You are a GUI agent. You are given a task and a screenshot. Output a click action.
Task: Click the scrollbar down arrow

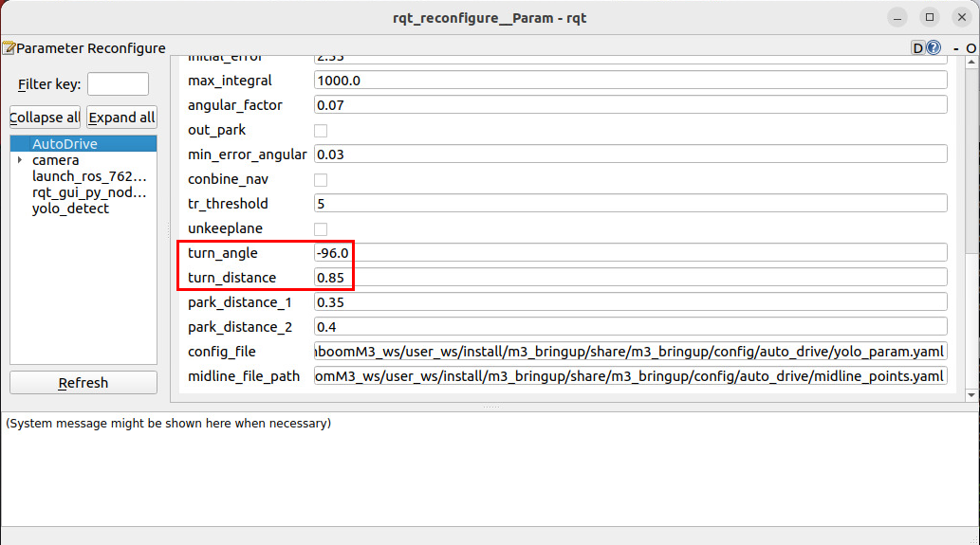click(971, 395)
